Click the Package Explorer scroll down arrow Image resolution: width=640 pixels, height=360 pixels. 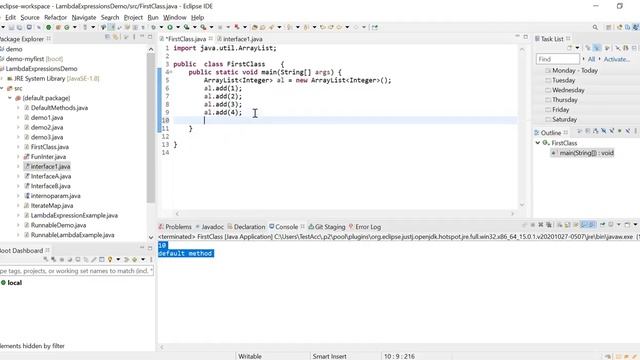coord(151,237)
